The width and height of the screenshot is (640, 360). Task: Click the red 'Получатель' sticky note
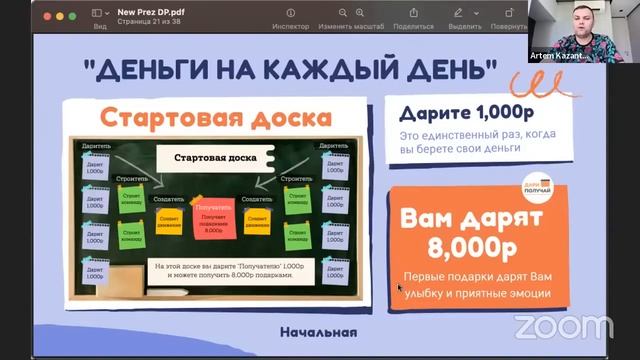coord(214,219)
